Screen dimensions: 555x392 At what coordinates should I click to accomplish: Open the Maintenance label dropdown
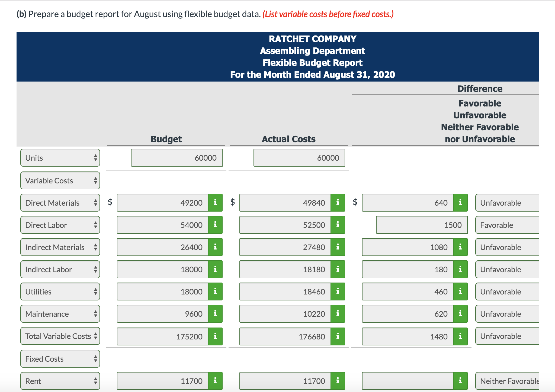[x=60, y=314]
